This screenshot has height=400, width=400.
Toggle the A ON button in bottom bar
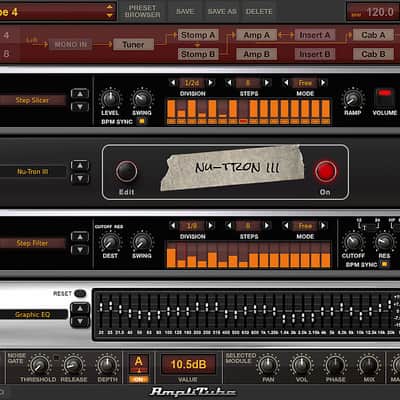(x=138, y=379)
